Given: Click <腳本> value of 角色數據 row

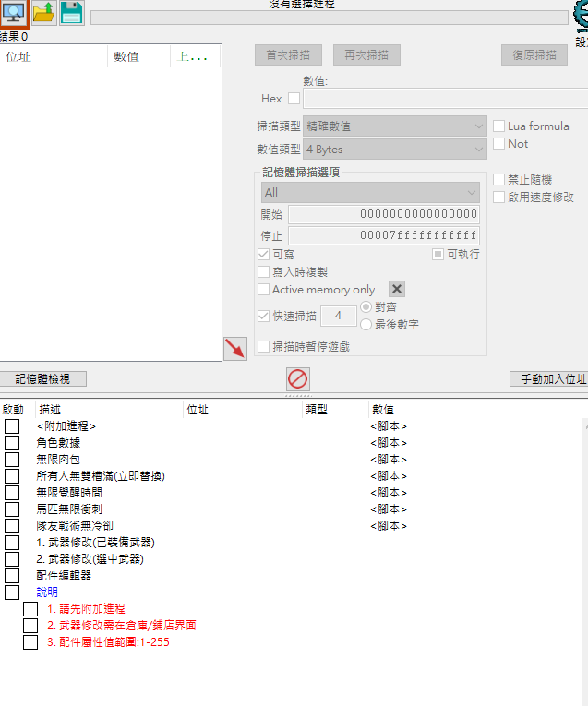Looking at the screenshot, I should tap(389, 443).
